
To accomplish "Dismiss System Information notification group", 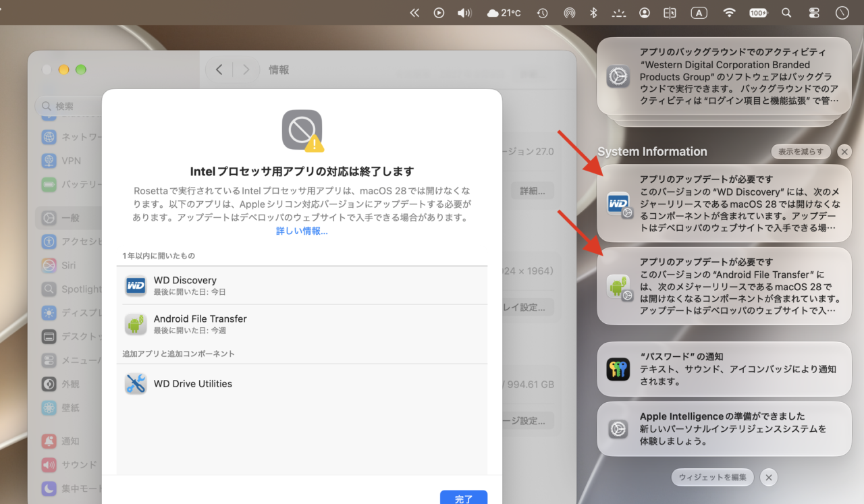I will [844, 152].
